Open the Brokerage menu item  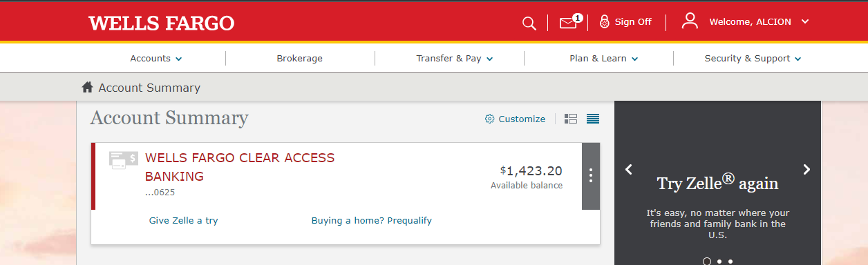pyautogui.click(x=300, y=59)
